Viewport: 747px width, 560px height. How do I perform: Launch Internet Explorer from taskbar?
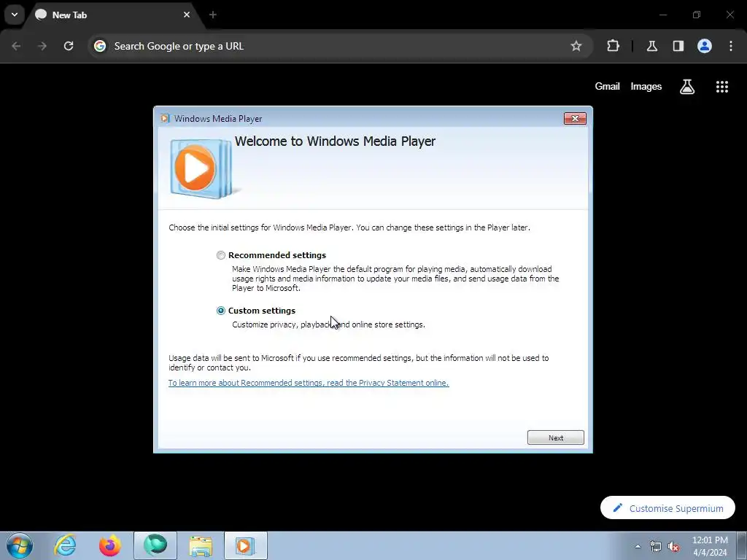(x=65, y=545)
